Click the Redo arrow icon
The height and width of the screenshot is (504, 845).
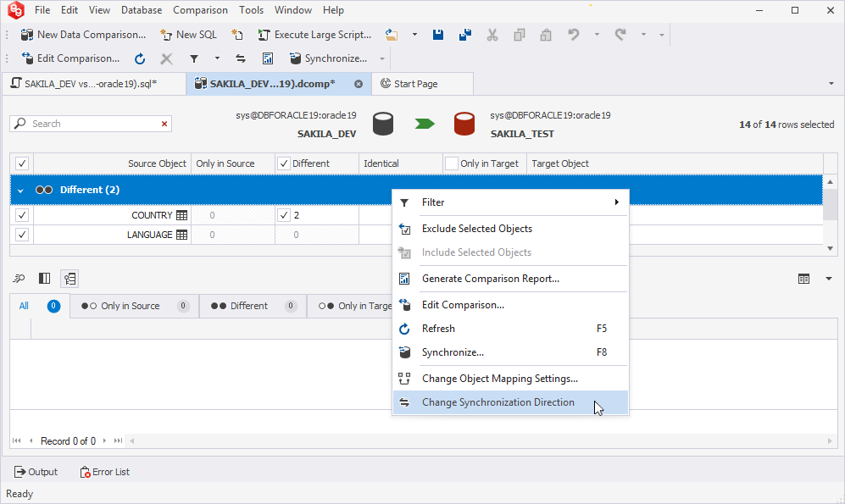pos(620,35)
